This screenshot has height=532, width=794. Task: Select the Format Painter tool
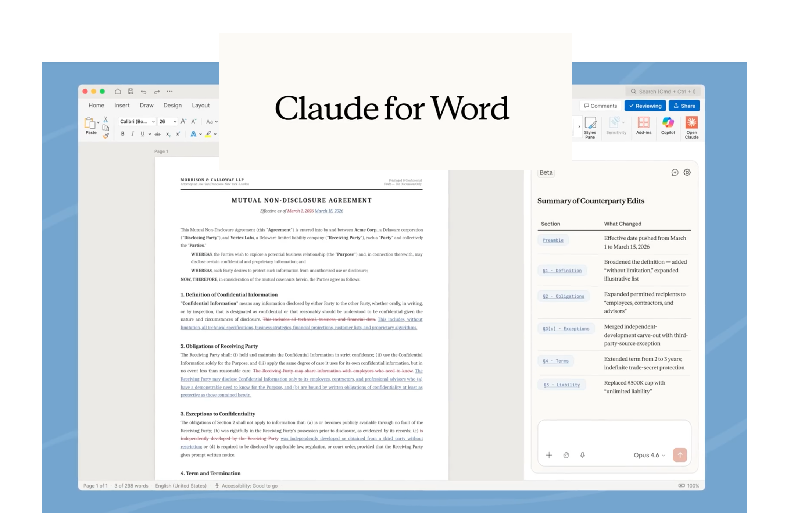(x=106, y=135)
